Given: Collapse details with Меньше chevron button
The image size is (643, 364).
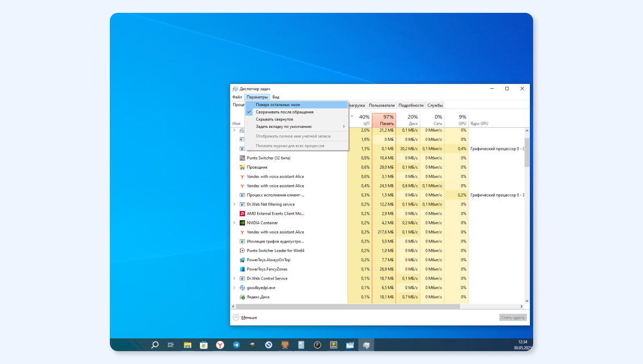Looking at the screenshot, I should (x=236, y=317).
